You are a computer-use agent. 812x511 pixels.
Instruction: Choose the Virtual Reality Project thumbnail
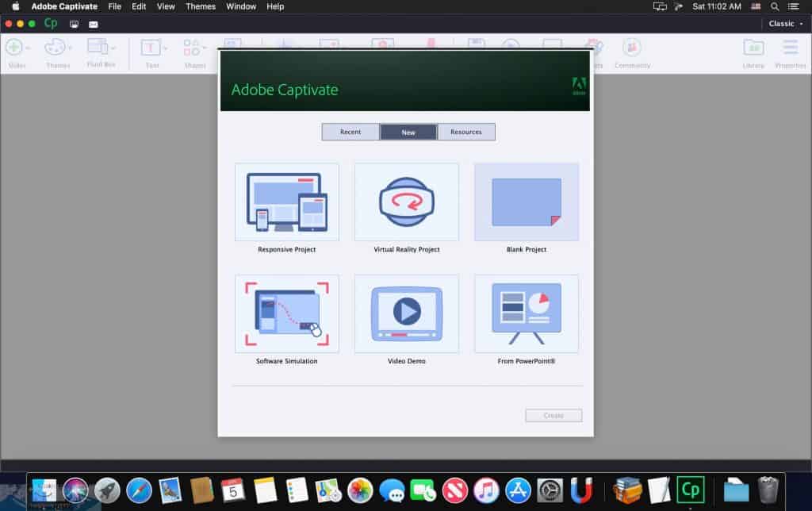point(407,202)
